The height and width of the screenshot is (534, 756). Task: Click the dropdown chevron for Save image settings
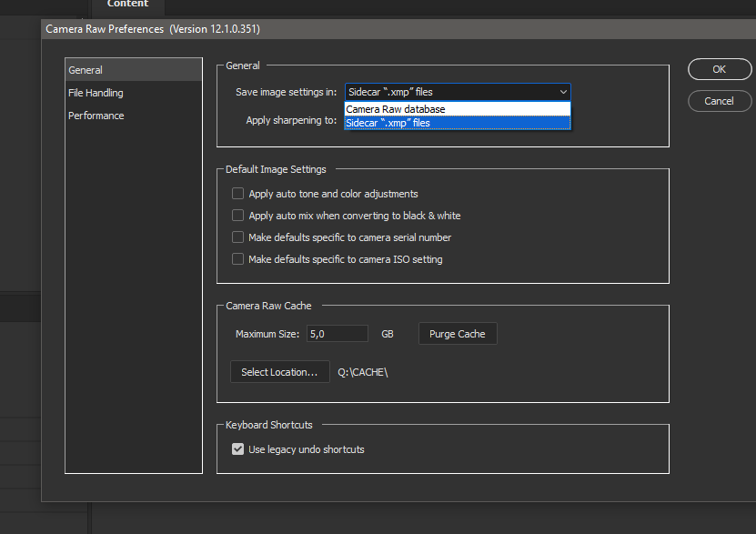point(562,92)
